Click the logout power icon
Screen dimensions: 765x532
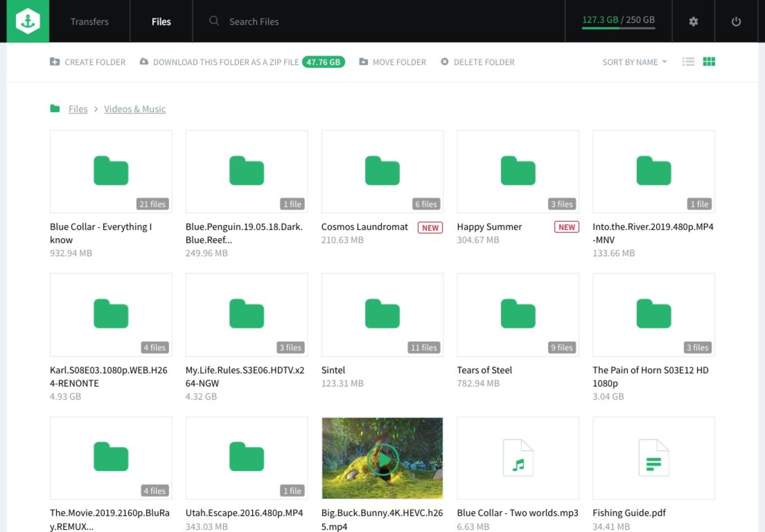(736, 22)
